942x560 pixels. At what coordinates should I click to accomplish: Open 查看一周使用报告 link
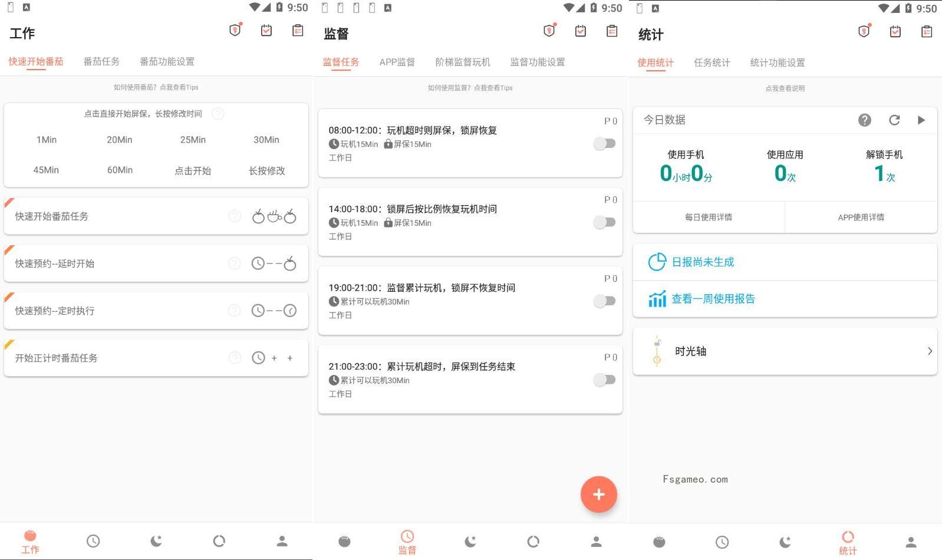point(713,299)
